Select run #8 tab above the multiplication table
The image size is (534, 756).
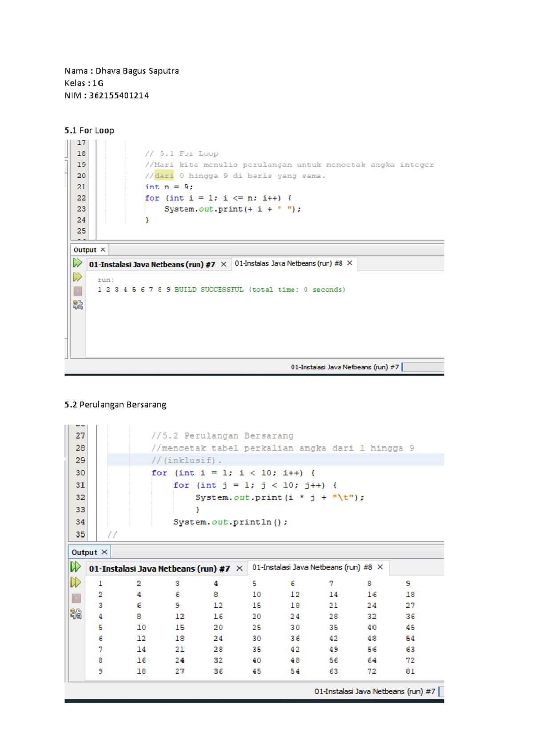click(x=311, y=567)
